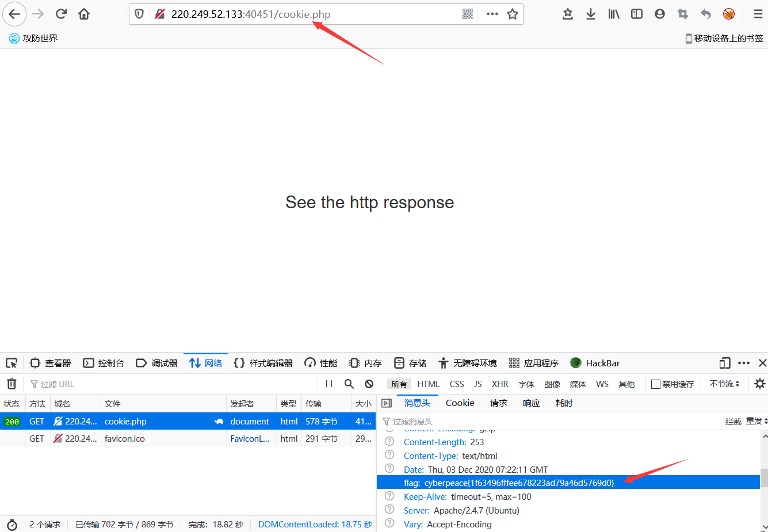Open the downloads arrow icon
The height and width of the screenshot is (532, 768).
click(x=591, y=14)
